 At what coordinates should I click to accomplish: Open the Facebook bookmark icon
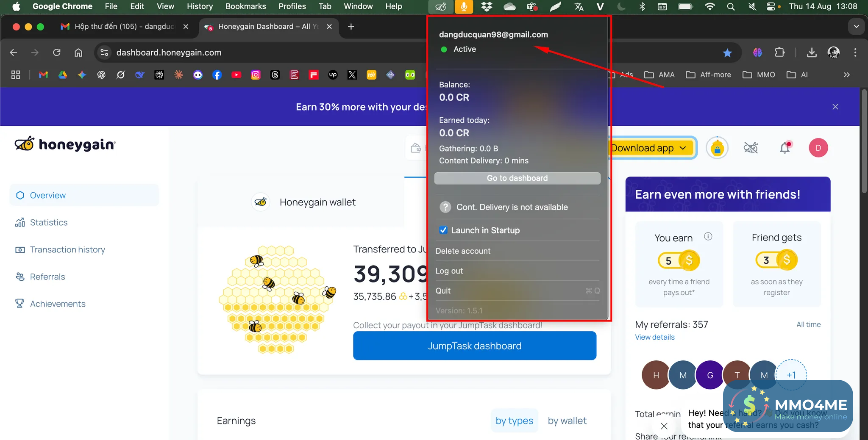[x=217, y=75]
